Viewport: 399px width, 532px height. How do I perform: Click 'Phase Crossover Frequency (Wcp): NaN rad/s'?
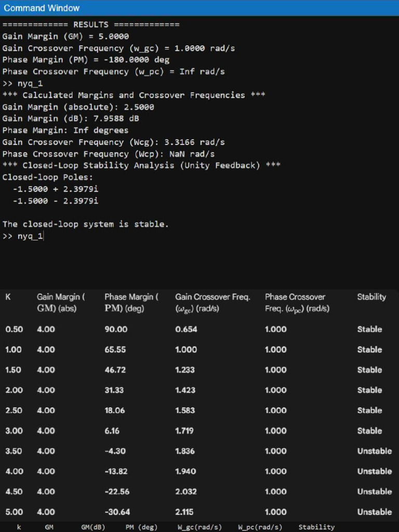[108, 154]
